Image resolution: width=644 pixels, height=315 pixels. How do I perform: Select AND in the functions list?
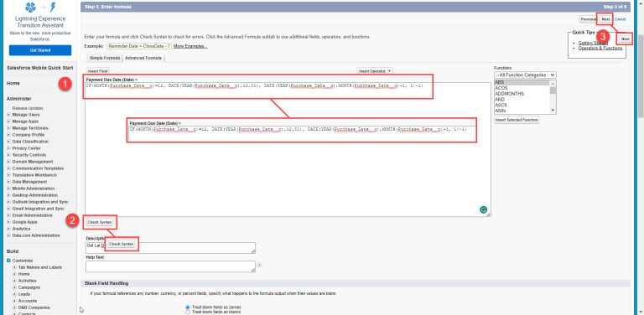[x=522, y=100]
